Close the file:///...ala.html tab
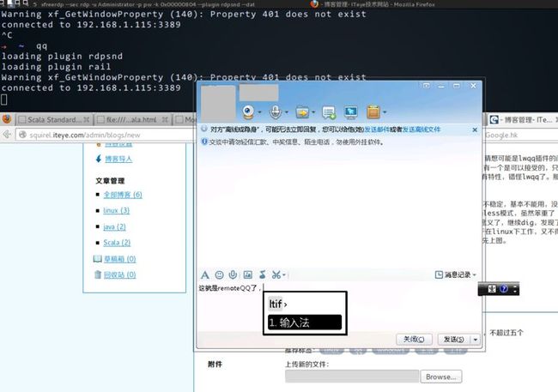Viewport: 558px width, 392px height. (165, 119)
